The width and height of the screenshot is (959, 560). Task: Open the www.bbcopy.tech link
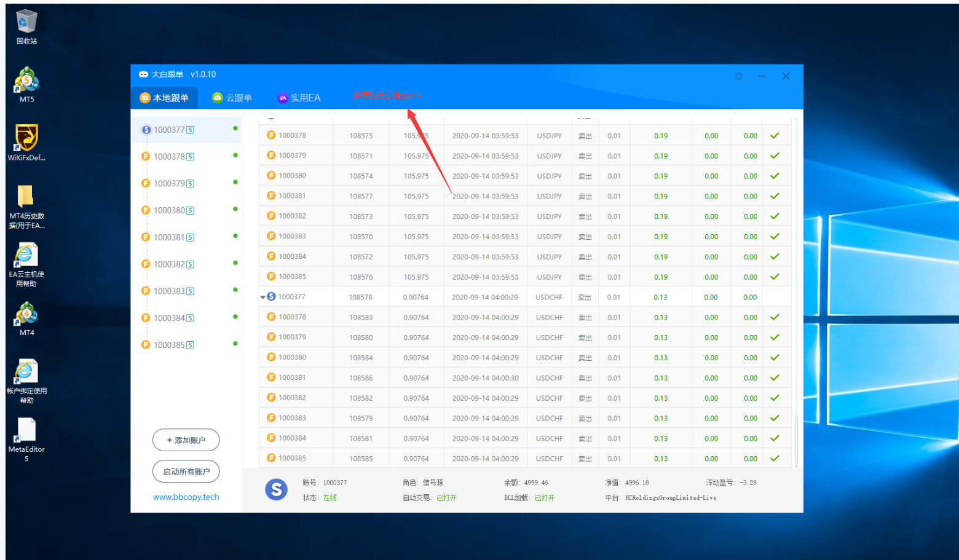point(186,497)
